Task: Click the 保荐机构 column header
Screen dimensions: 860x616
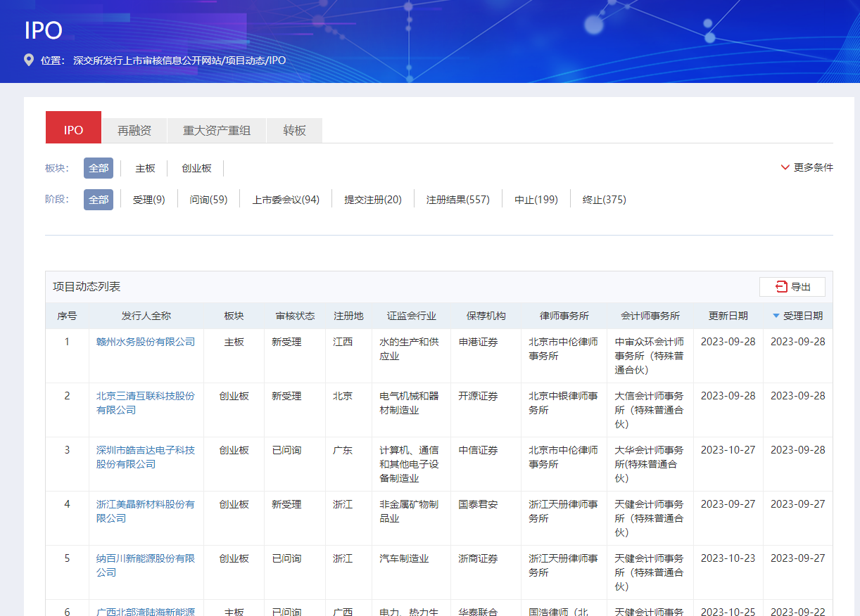Action: [x=486, y=316]
